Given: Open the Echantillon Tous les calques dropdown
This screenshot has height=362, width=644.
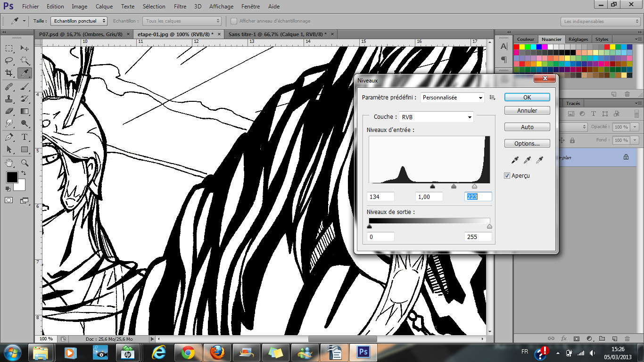Looking at the screenshot, I should (x=182, y=21).
